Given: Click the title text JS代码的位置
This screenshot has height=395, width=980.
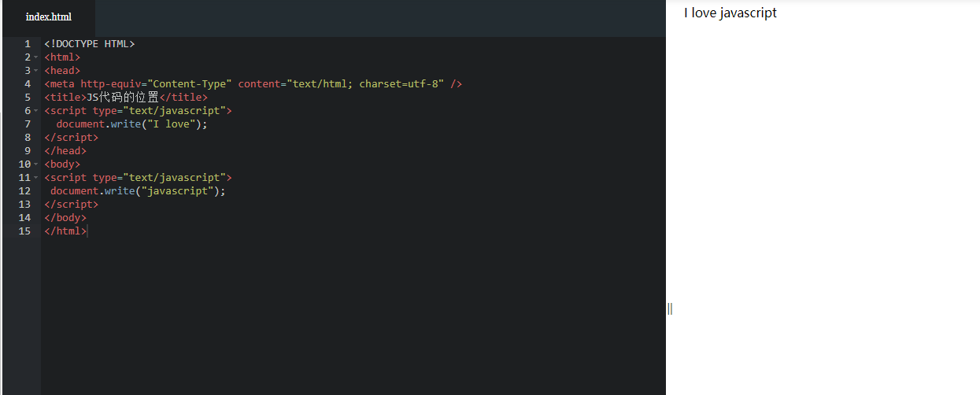Looking at the screenshot, I should coord(123,98).
